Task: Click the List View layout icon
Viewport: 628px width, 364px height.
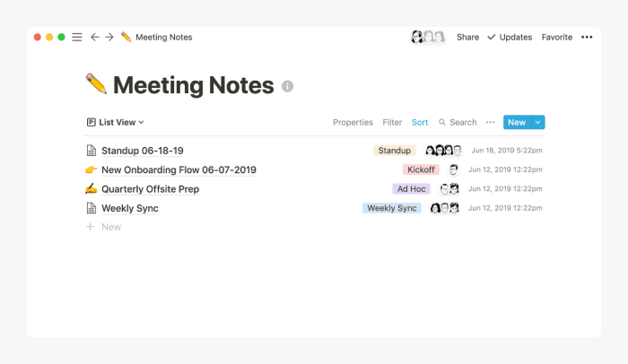Action: (x=91, y=122)
